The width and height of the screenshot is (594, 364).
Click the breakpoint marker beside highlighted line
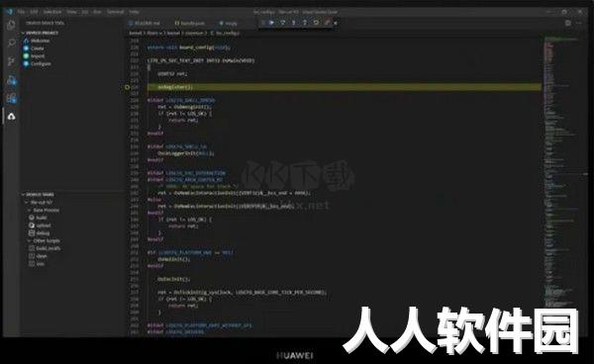click(128, 87)
